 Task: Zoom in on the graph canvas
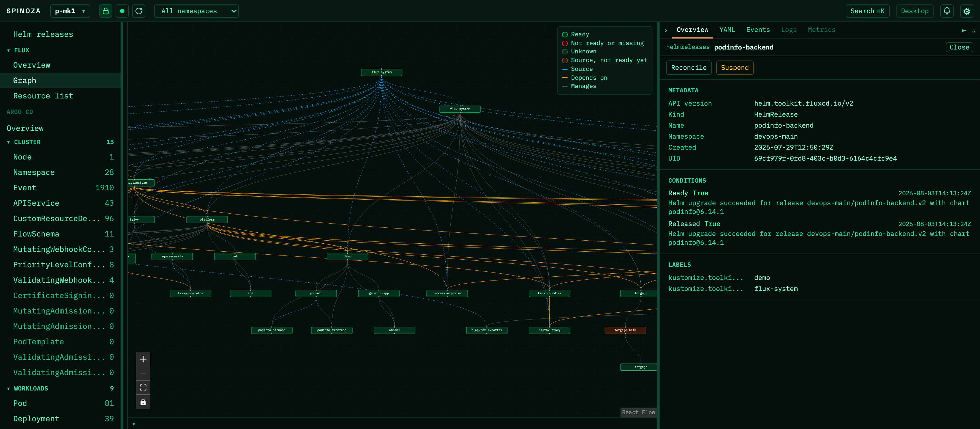pos(143,359)
